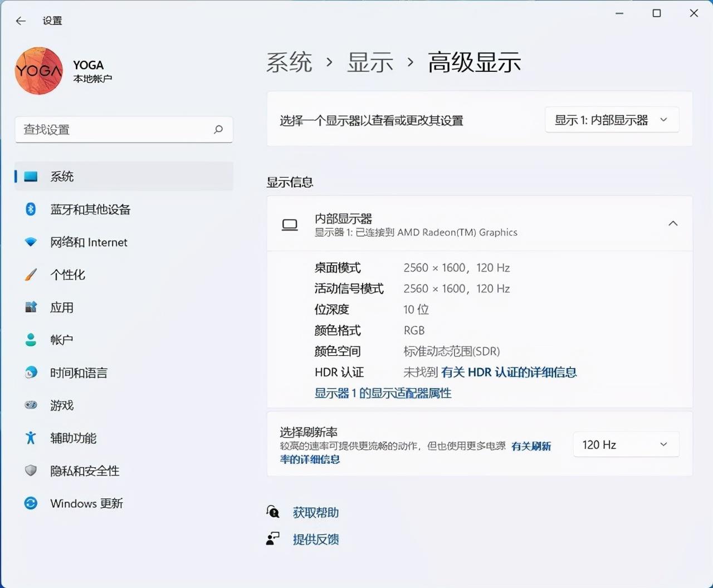The height and width of the screenshot is (588, 713).
Task: Click the globe clock icon for 时间和语言
Action: coord(31,373)
